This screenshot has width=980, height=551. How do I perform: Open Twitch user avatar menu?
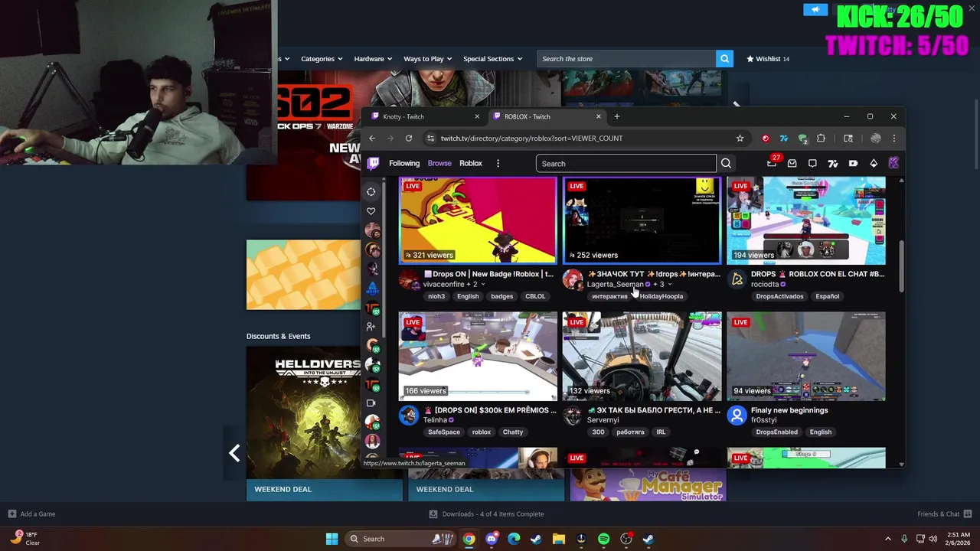click(x=893, y=163)
